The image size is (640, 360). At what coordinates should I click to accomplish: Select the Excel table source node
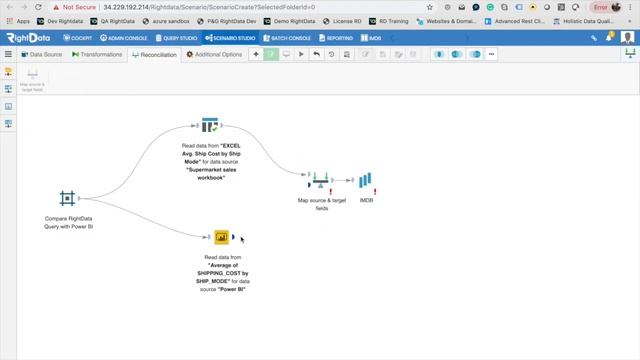(210, 125)
